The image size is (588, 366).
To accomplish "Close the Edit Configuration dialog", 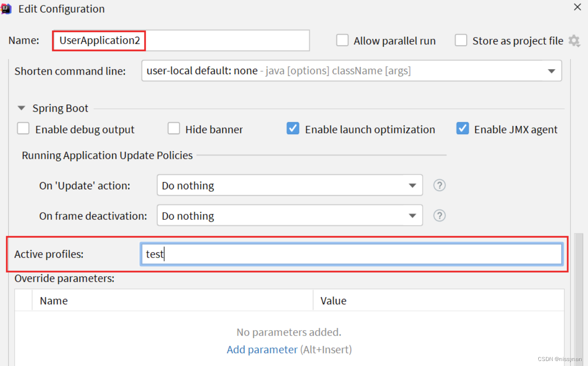I will click(578, 7).
